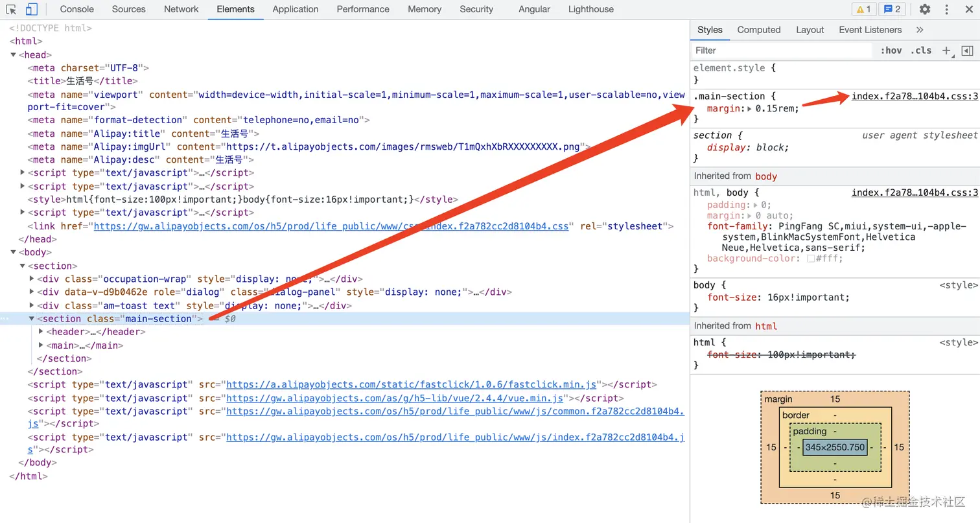Jump to body in Inherited from header
The height and width of the screenshot is (523, 980).
pos(766,176)
